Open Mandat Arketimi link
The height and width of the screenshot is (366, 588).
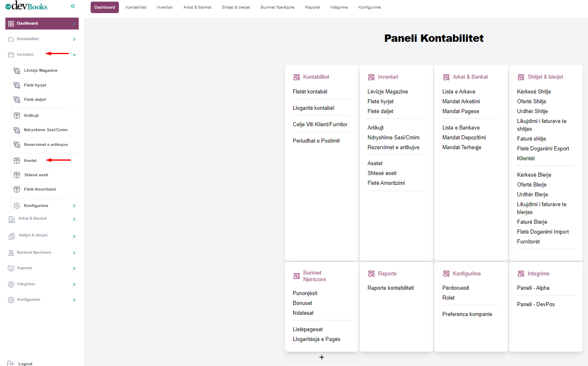(x=461, y=102)
